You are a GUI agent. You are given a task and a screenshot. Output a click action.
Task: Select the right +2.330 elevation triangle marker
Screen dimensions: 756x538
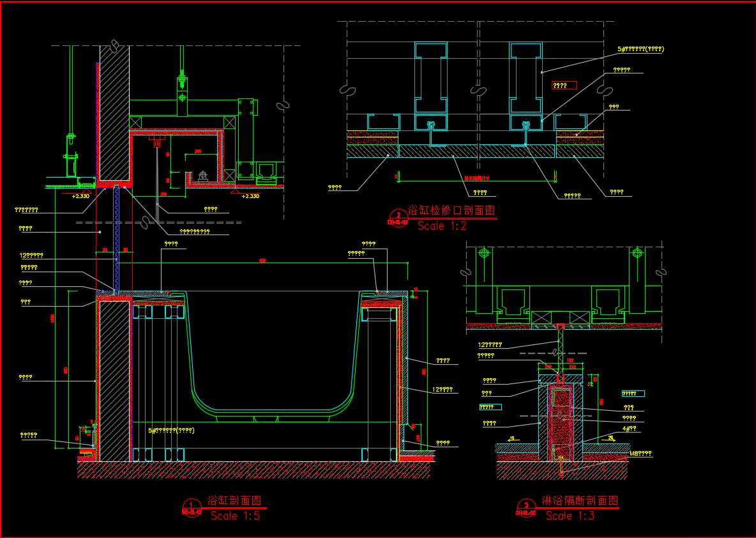pos(236,190)
